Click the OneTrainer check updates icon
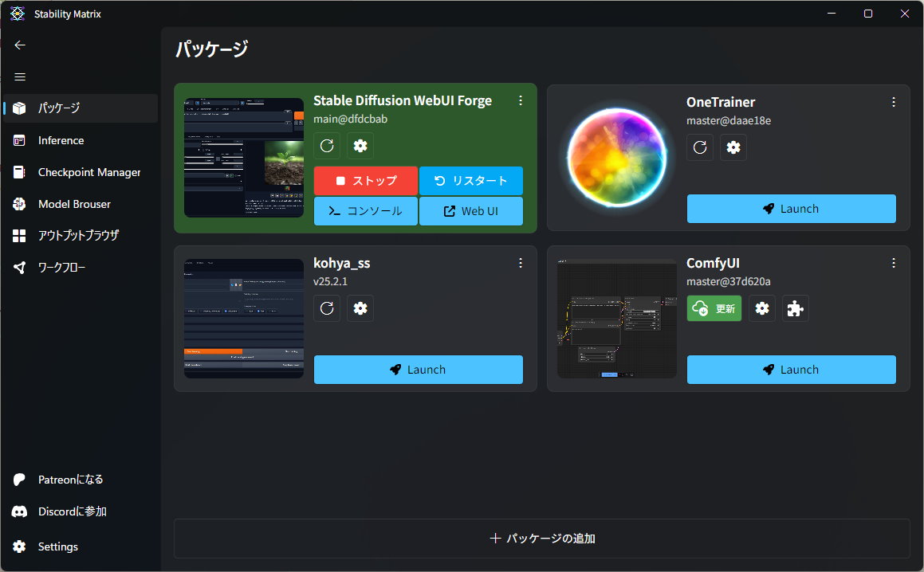The width and height of the screenshot is (924, 572). coord(700,147)
